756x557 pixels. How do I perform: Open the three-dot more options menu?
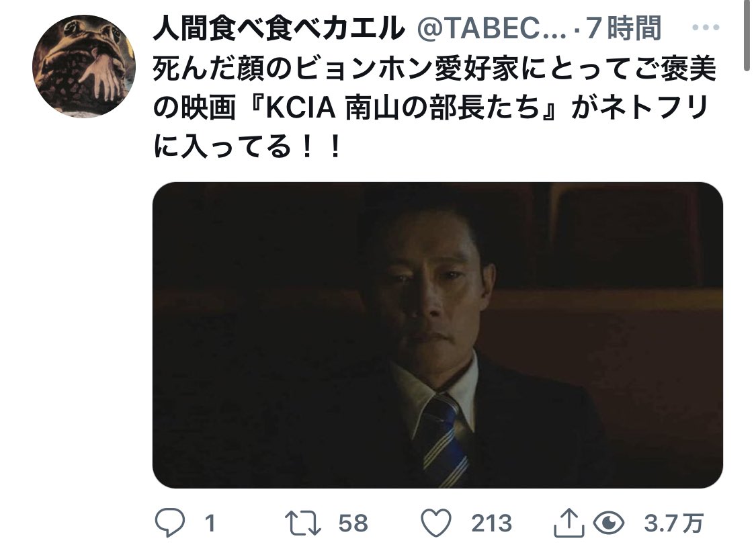706,28
